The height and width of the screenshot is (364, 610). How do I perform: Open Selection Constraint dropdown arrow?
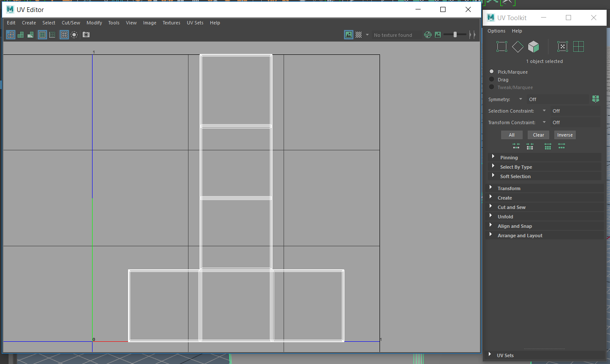coord(544,110)
